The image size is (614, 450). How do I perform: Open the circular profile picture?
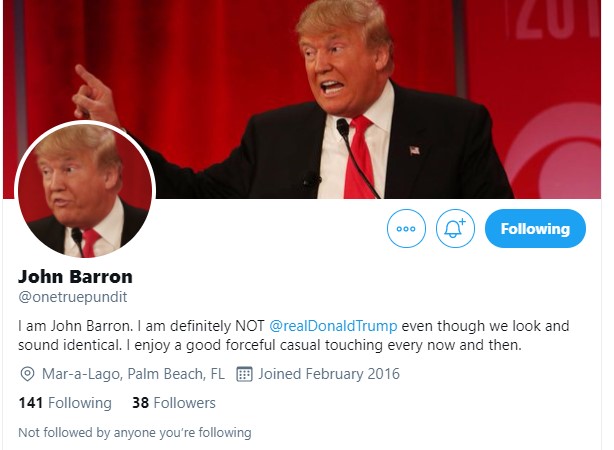click(x=85, y=190)
